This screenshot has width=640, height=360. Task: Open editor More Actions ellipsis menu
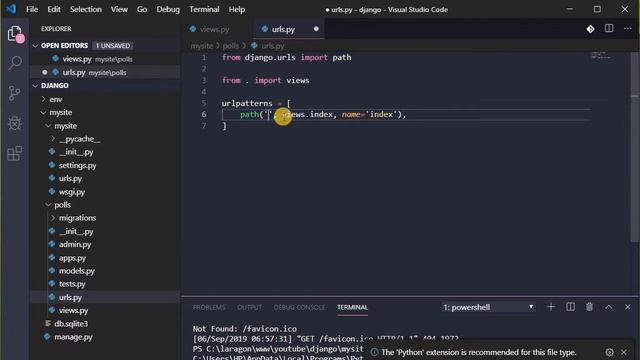pyautogui.click(x=628, y=29)
